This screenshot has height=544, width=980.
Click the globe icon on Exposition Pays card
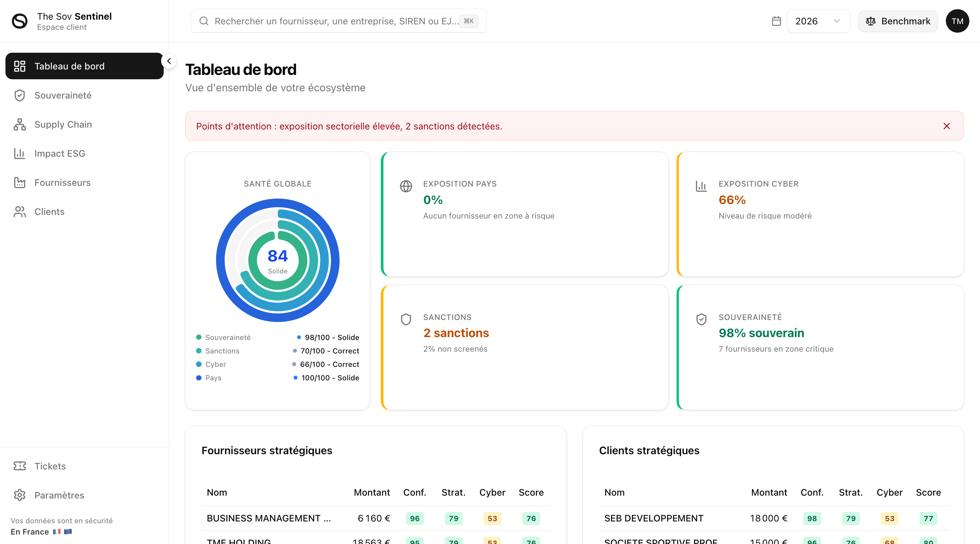406,186
